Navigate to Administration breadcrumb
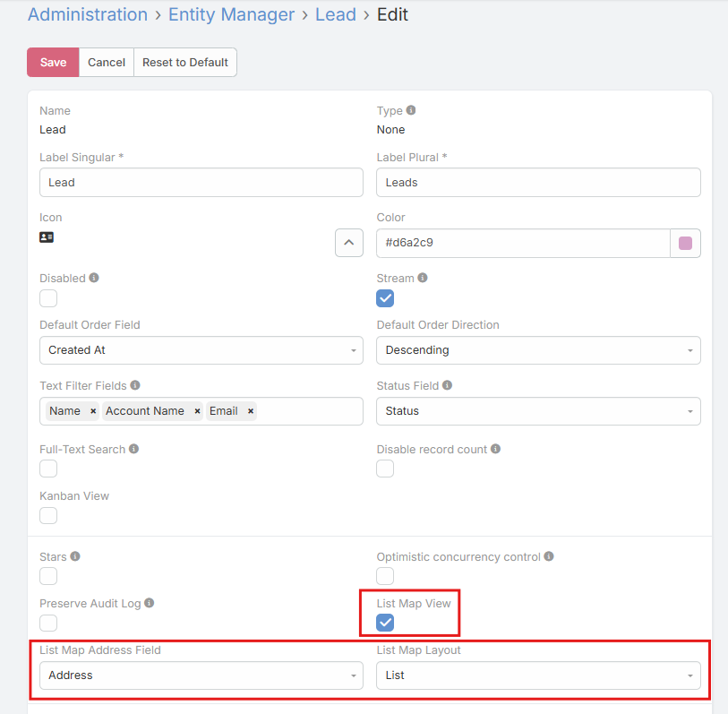728x714 pixels. (x=88, y=14)
